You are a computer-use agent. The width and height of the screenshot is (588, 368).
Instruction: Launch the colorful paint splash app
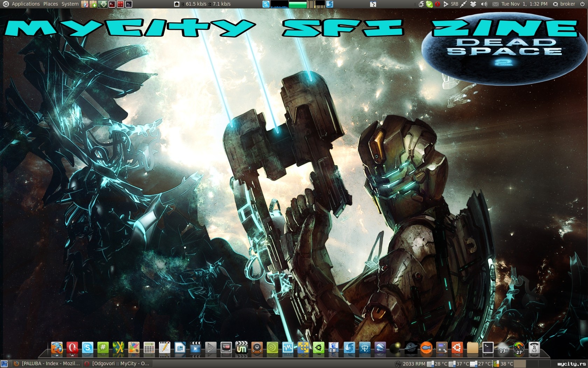coord(134,348)
